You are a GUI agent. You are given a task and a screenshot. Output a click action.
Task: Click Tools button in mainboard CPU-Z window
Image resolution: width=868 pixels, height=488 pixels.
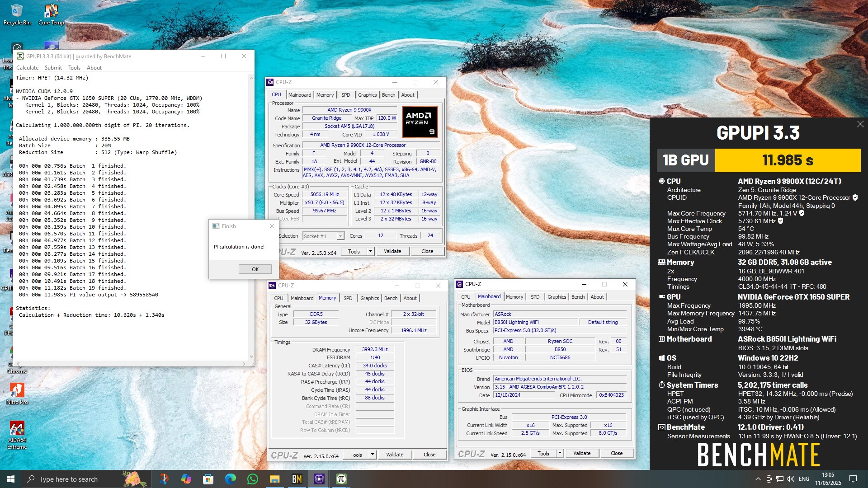pyautogui.click(x=543, y=453)
